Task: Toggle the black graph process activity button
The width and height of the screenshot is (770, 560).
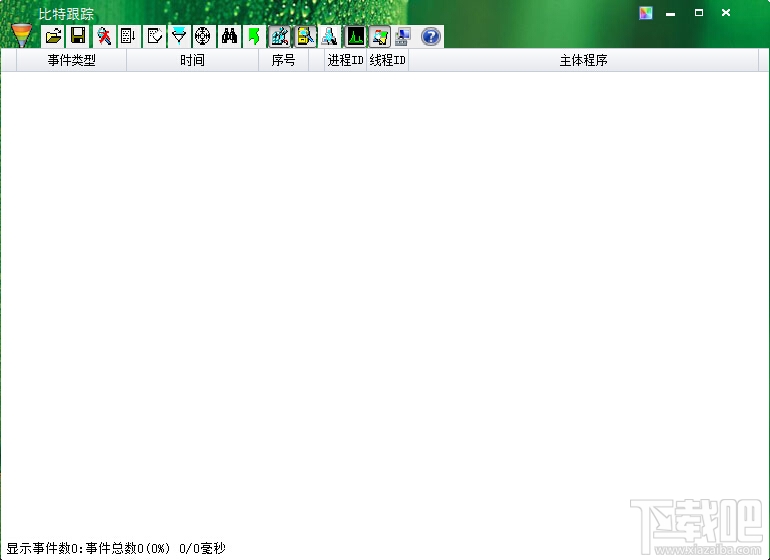Action: 355,36
